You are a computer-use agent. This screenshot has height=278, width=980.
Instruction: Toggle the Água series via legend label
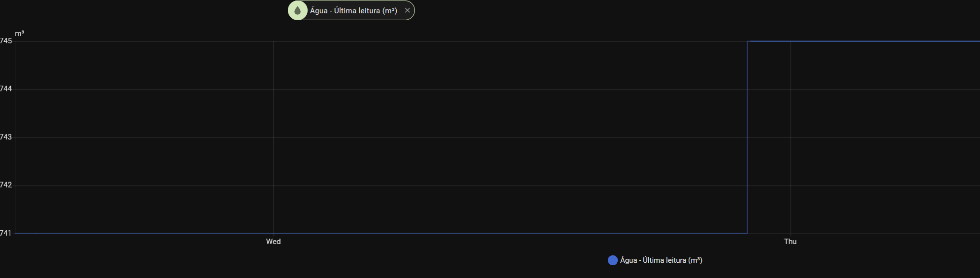661,260
